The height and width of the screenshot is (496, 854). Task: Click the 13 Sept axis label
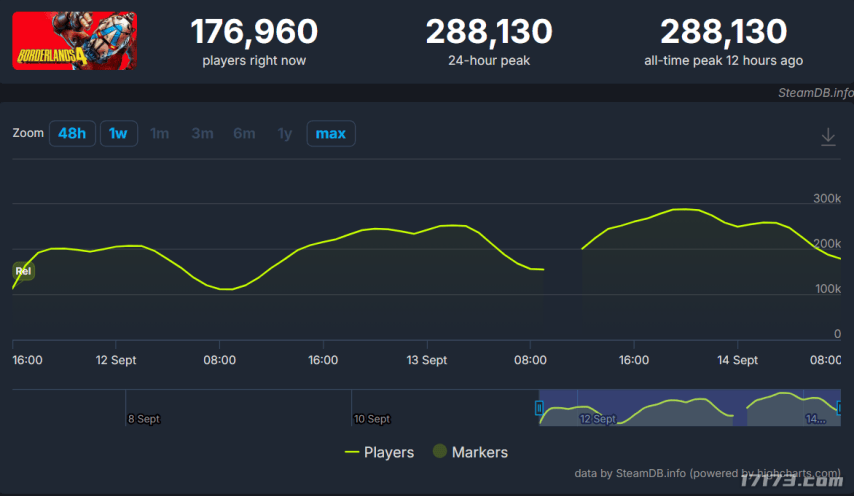coord(426,360)
